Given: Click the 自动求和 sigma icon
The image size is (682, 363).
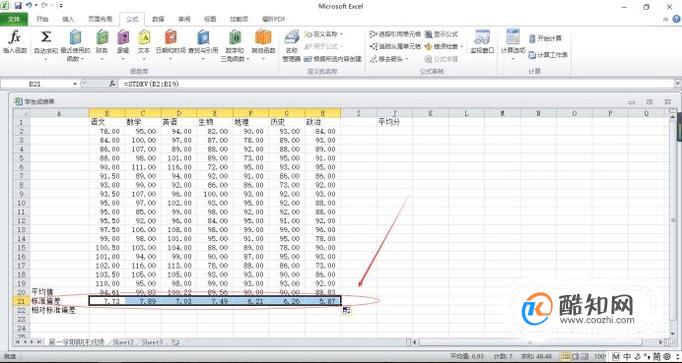Looking at the screenshot, I should pos(46,42).
